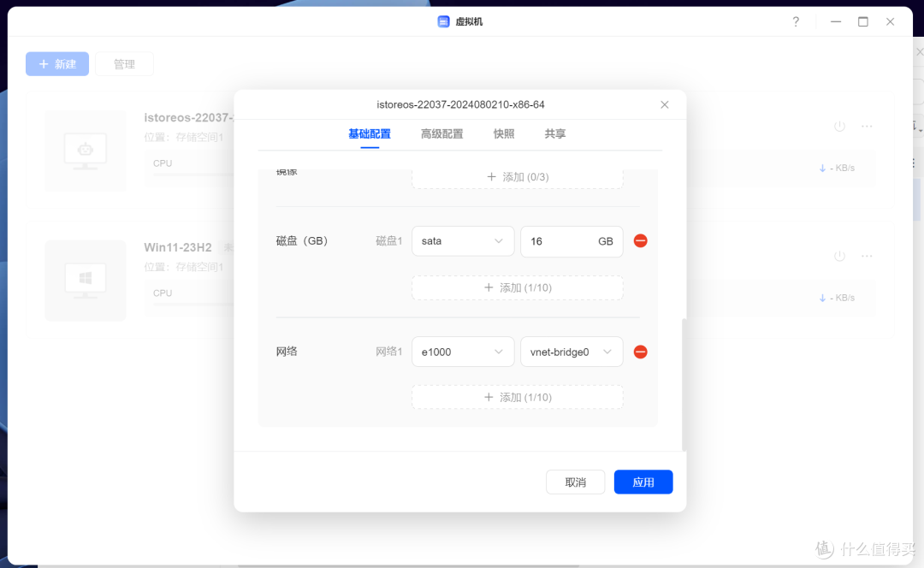This screenshot has width=924, height=568.
Task: Open the 共享 tab
Action: pos(555,134)
